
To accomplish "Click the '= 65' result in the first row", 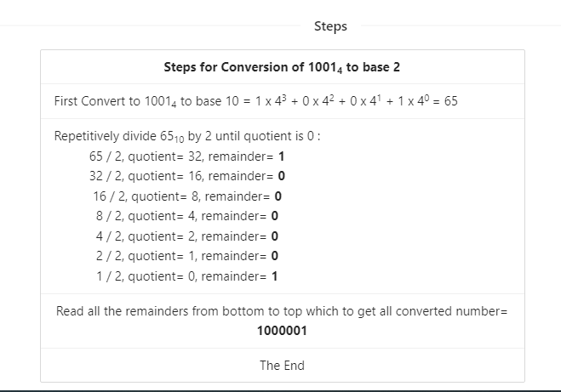I will (x=445, y=101).
